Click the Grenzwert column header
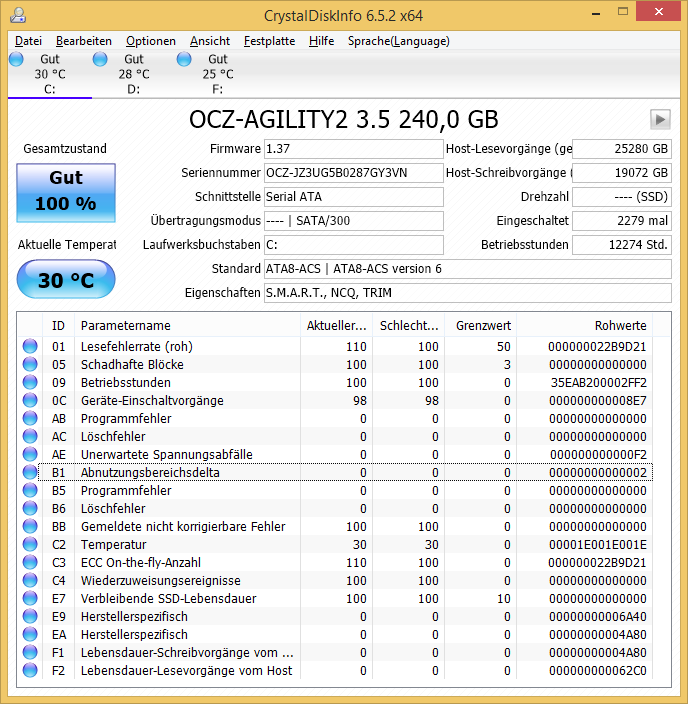Image resolution: width=688 pixels, height=704 pixels. pos(481,326)
